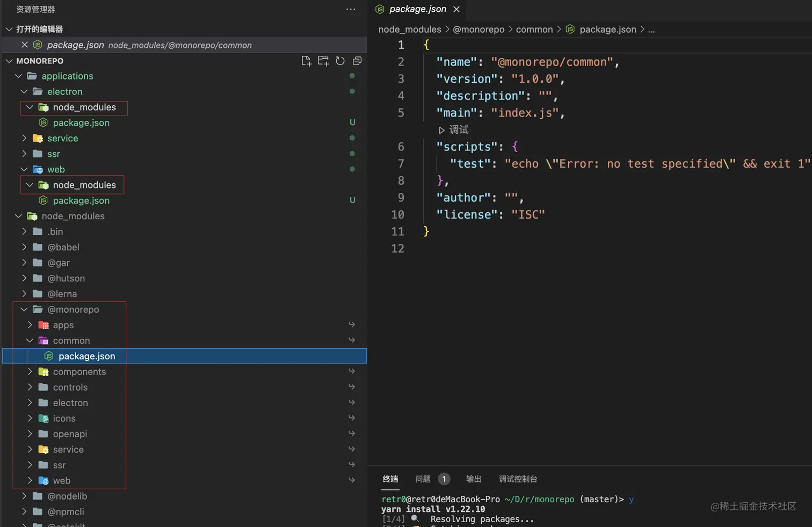The image size is (812, 527).
Task: Click the symlink arrow beside openapi folder
Action: [352, 434]
